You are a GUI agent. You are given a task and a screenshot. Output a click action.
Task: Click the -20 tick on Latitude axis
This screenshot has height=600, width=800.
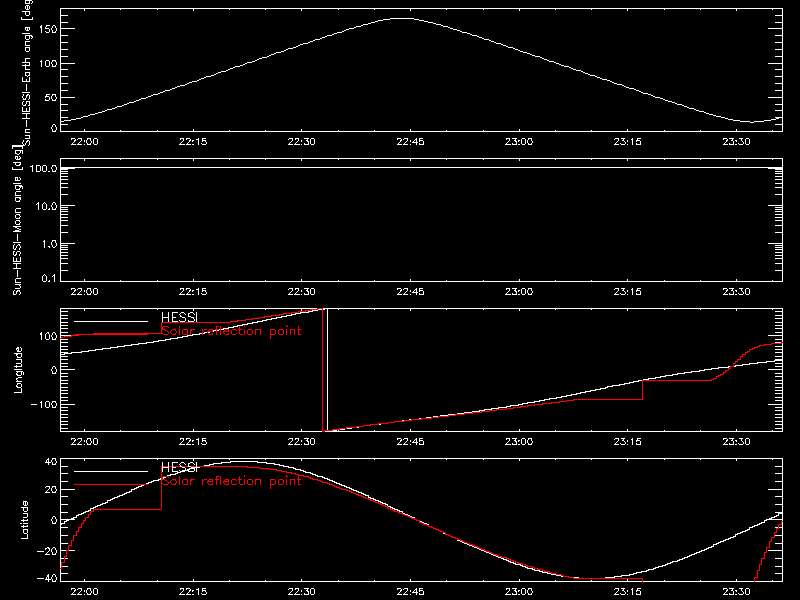(47, 551)
